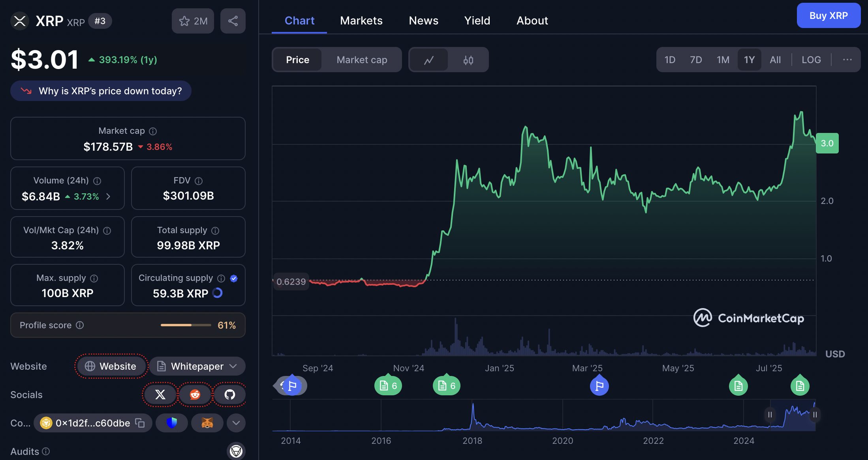Click the XRP coin logo icon
The height and width of the screenshot is (460, 868).
point(20,21)
